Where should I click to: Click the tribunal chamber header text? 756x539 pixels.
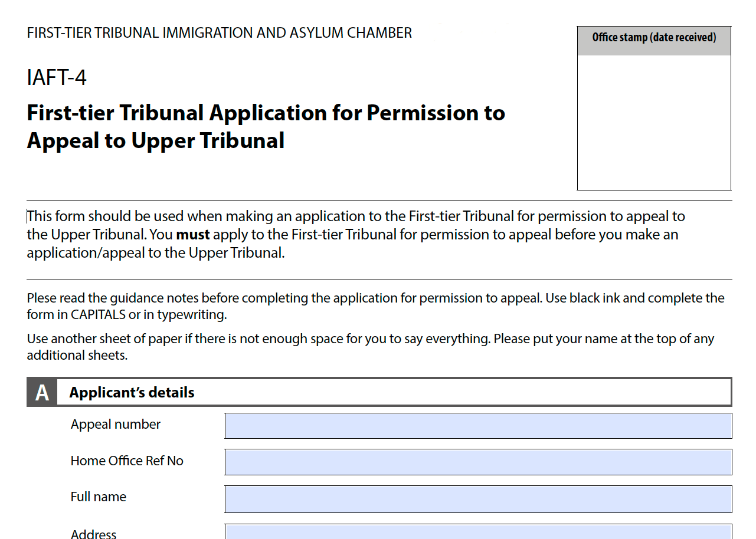tap(218, 33)
